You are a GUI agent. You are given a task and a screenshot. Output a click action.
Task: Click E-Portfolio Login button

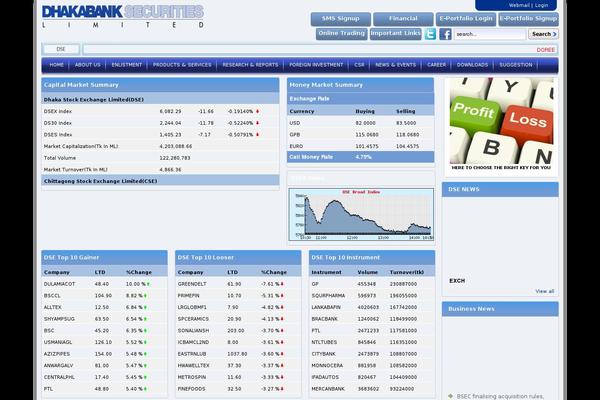[466, 19]
